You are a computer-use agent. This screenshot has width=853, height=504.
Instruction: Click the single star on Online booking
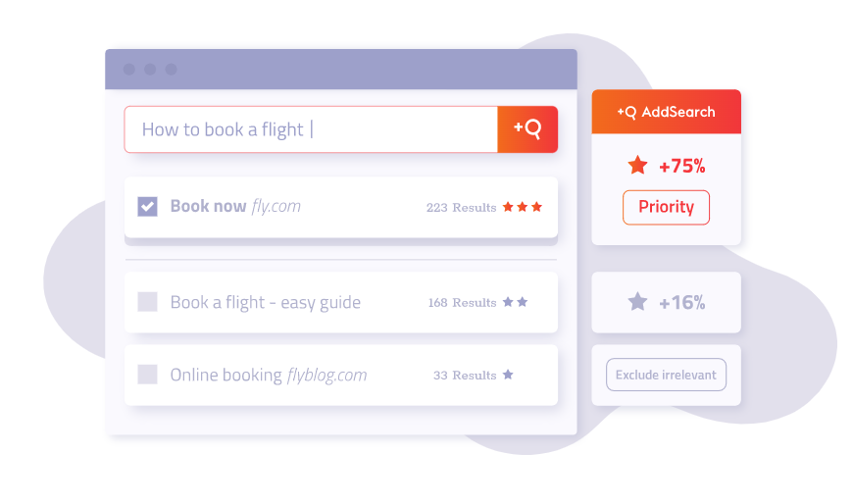(508, 375)
